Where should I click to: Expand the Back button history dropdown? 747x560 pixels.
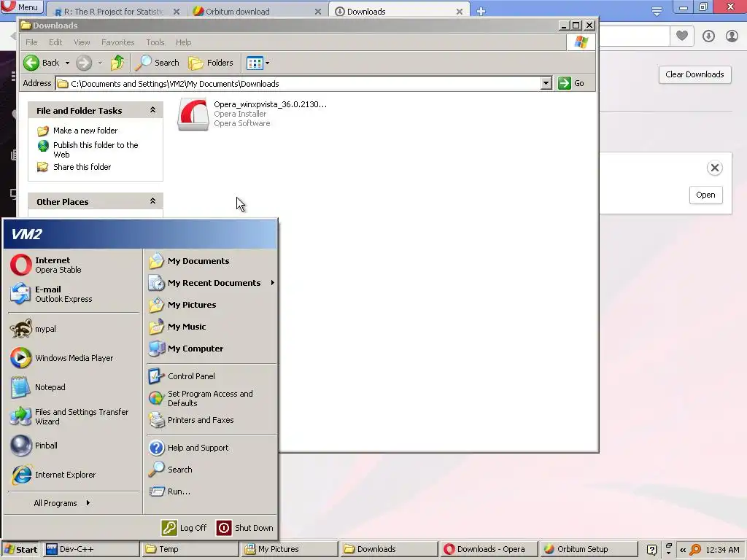(x=67, y=63)
